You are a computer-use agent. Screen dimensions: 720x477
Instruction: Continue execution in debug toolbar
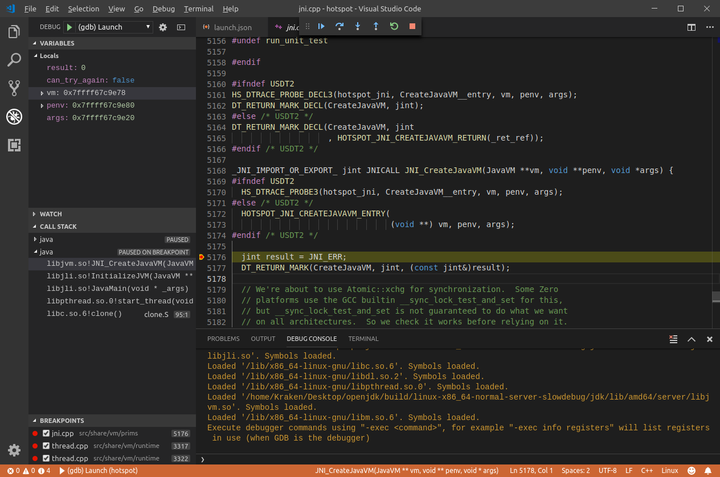coord(321,26)
